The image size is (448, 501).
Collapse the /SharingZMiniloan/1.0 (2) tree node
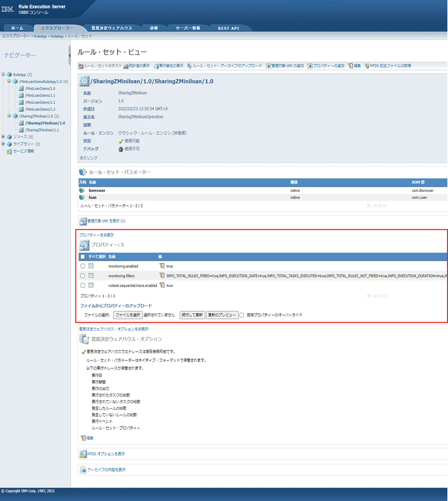[9, 116]
